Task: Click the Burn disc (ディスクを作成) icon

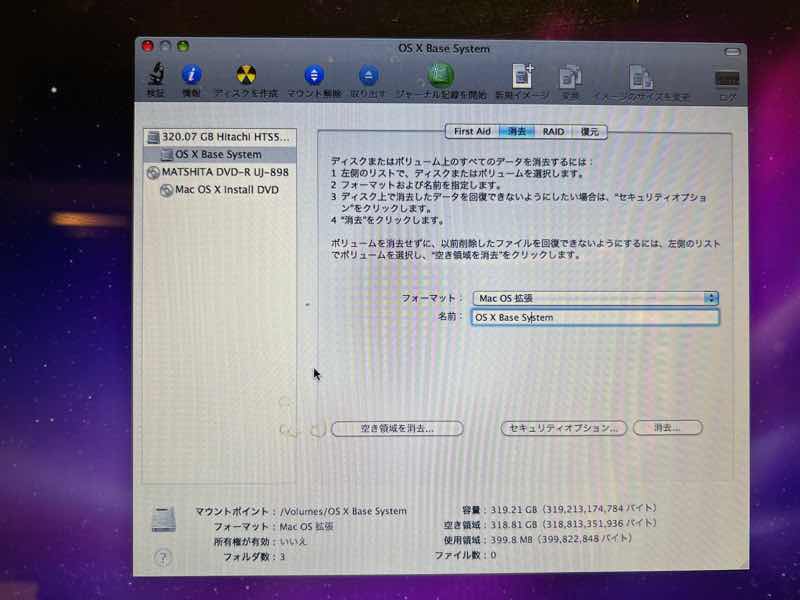Action: click(x=246, y=75)
